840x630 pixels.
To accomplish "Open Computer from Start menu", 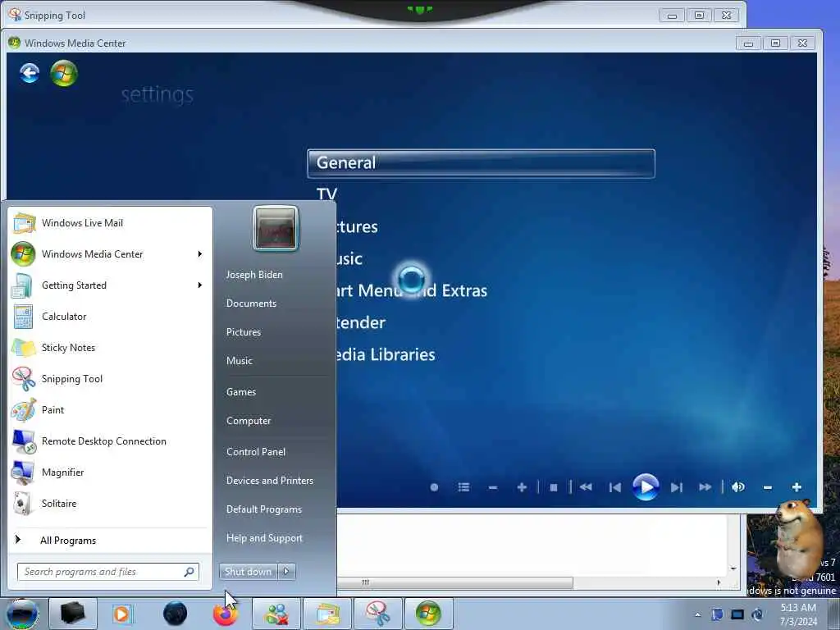I will click(249, 421).
